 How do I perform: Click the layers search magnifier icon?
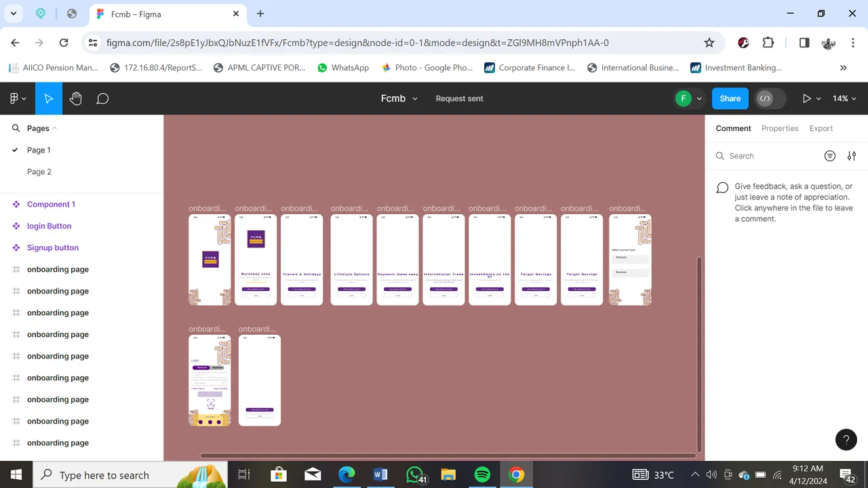coord(16,128)
